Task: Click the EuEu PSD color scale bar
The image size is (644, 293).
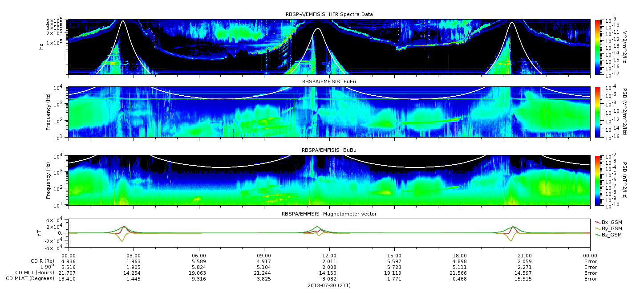Action: coord(598,112)
